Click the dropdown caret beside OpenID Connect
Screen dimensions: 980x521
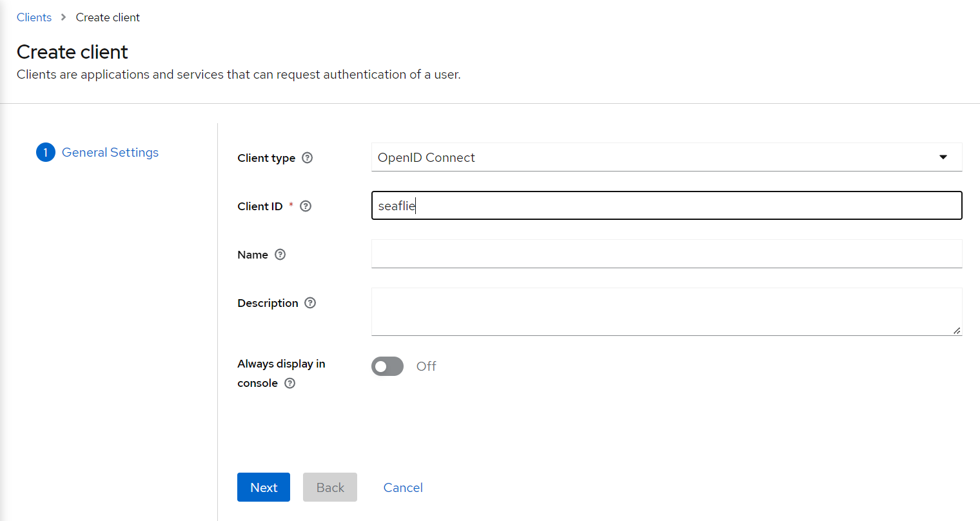coord(943,157)
